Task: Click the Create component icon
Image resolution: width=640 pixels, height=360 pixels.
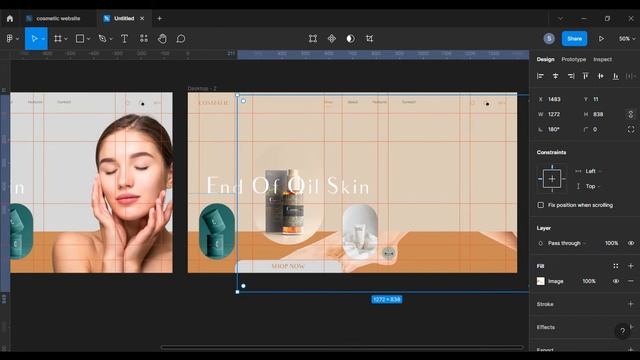Action: click(x=331, y=39)
